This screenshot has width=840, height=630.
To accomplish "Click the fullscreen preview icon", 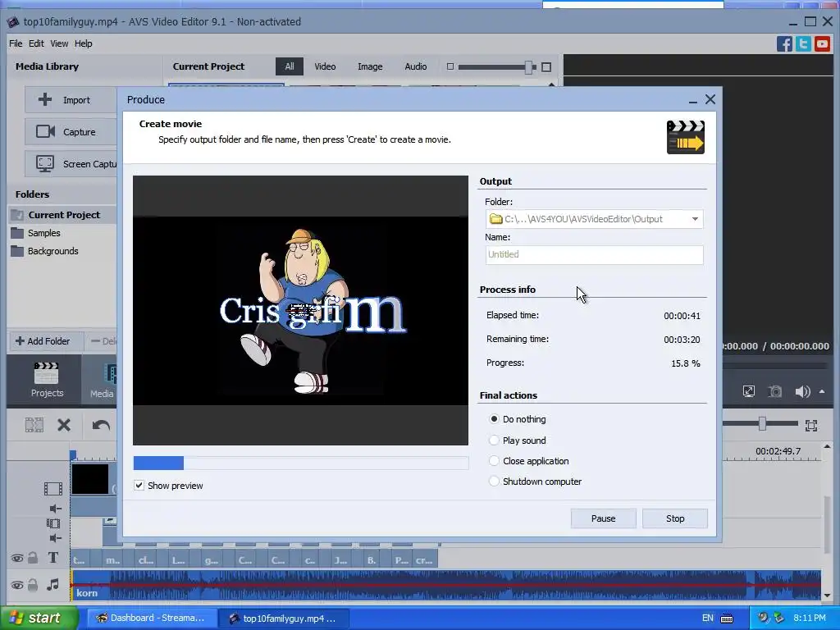I will [749, 391].
